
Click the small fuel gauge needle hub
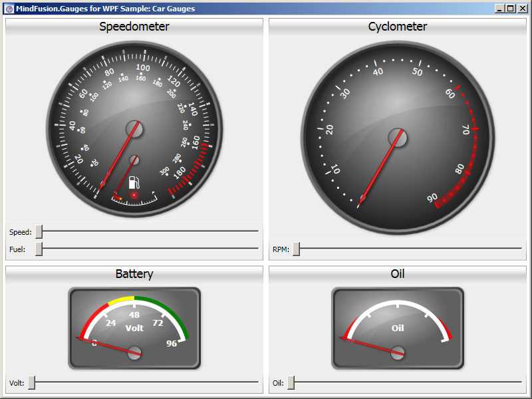click(134, 160)
